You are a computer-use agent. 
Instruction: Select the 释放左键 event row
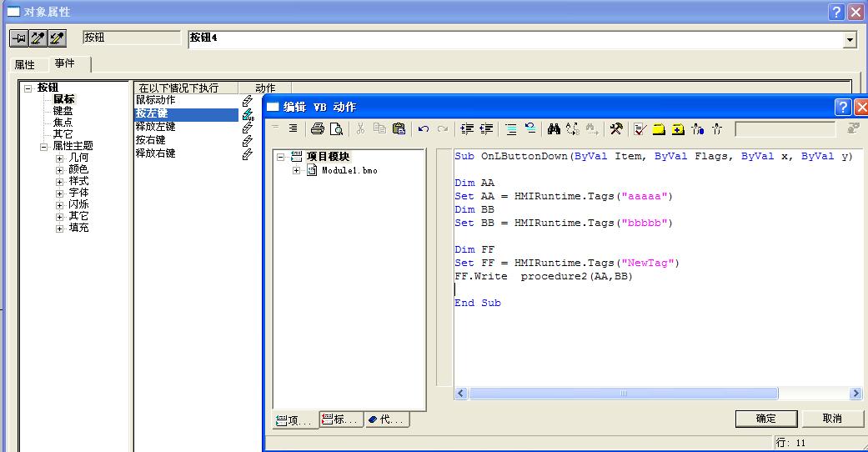[x=186, y=127]
